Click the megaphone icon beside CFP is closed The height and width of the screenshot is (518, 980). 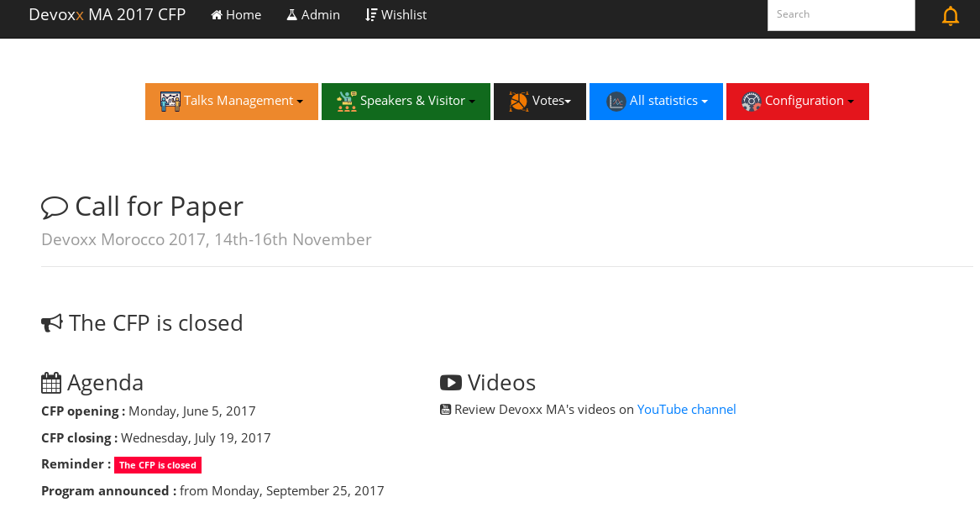[x=52, y=324]
